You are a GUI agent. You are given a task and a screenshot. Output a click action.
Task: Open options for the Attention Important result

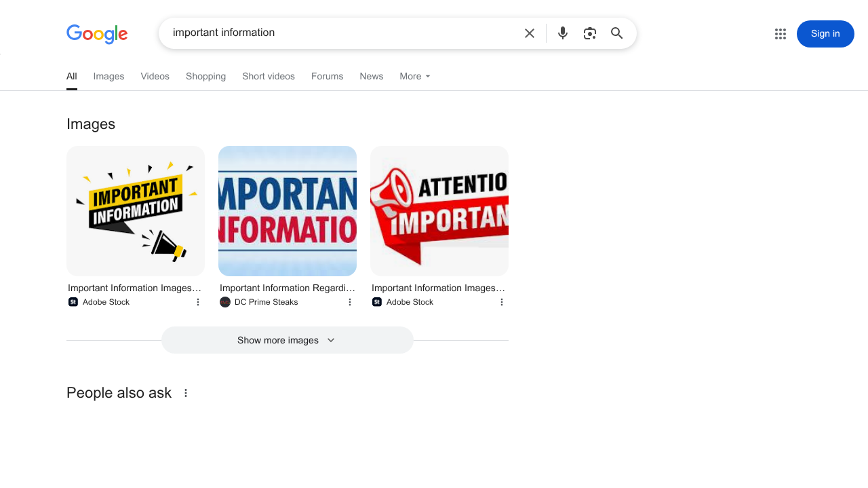[502, 302]
